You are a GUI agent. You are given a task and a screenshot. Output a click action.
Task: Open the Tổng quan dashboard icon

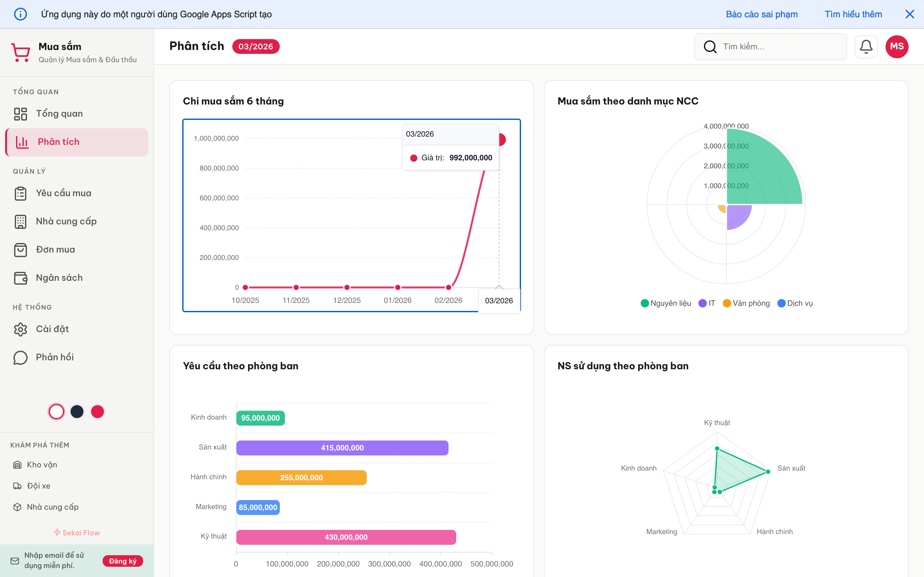point(21,113)
